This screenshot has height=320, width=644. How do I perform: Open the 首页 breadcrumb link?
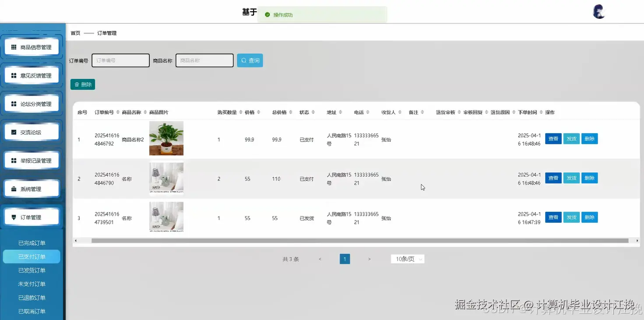(75, 32)
